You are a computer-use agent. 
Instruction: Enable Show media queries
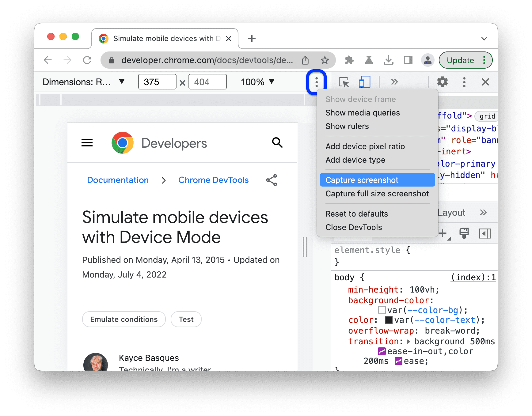363,113
